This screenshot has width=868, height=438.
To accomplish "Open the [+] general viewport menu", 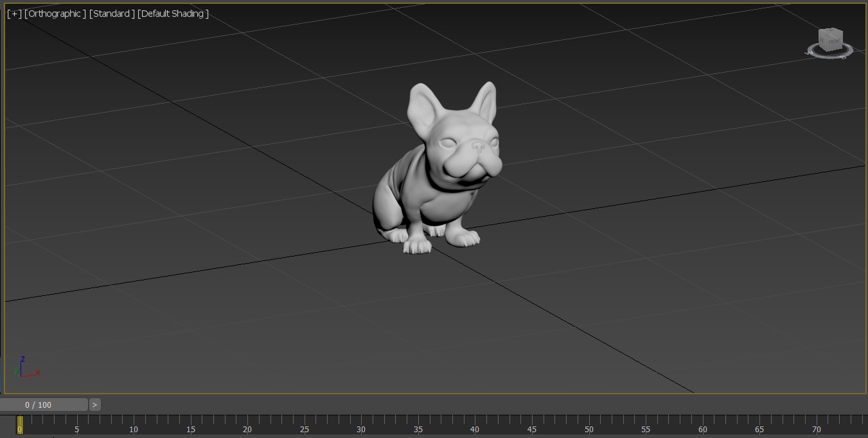I will 14,14.
